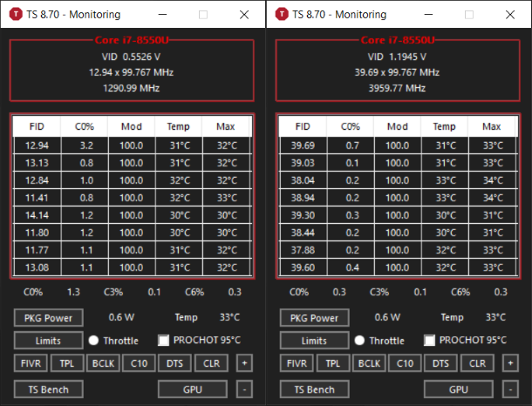Click 39.69 x 99.767 MHz multiplier line
Screen dimensions: 532x406
point(398,72)
